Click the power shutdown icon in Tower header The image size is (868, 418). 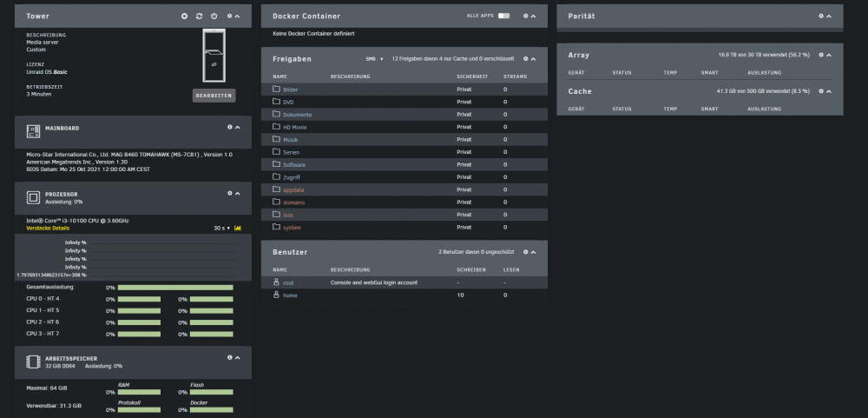pyautogui.click(x=214, y=16)
